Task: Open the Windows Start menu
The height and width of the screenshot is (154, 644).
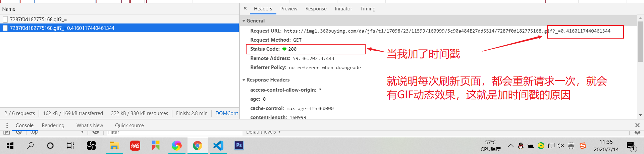Action: (x=10, y=145)
